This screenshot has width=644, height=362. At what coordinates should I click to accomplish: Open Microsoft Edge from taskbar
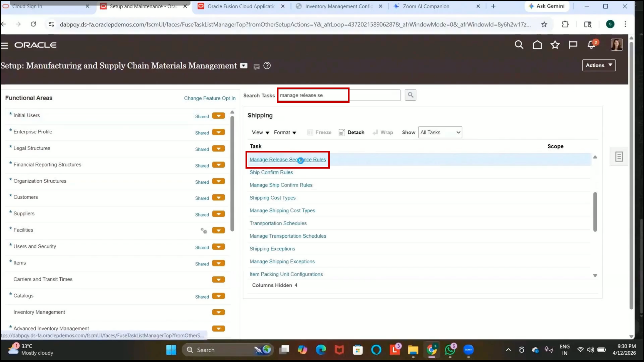(321, 350)
